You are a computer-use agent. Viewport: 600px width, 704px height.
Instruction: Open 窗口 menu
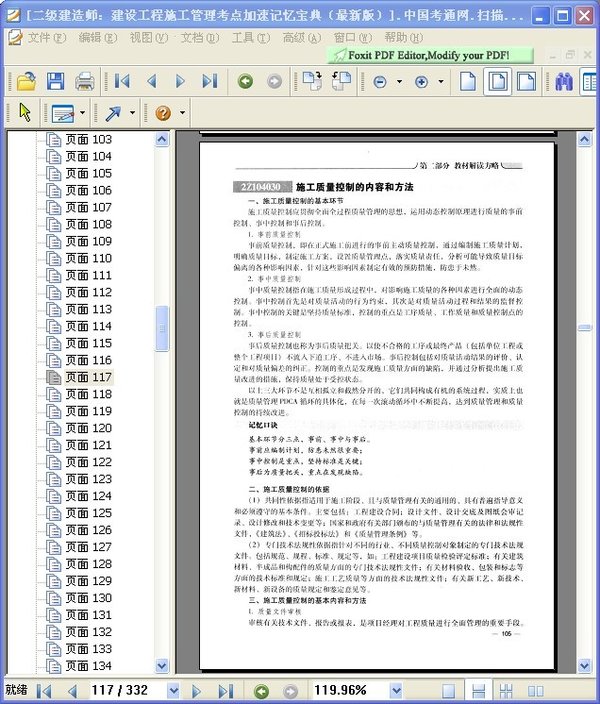tap(353, 38)
